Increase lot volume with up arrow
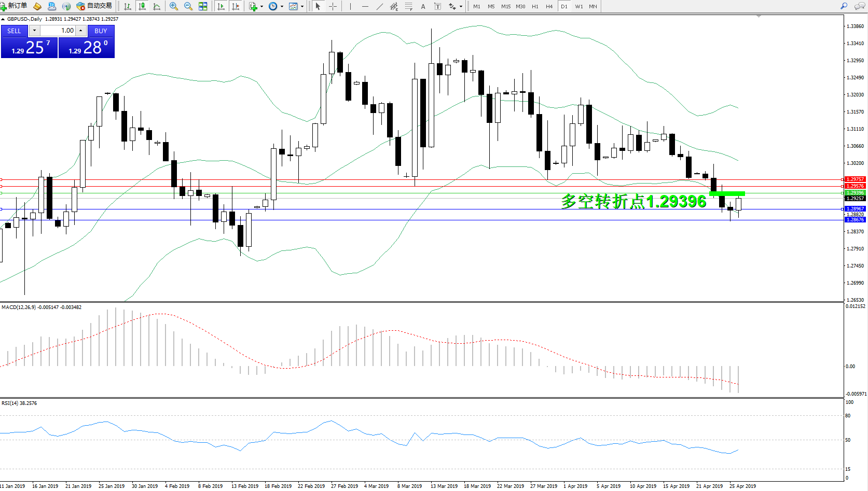 tap(81, 31)
